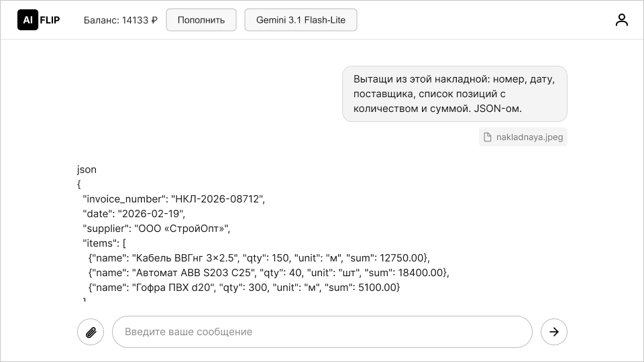644x362 pixels.
Task: Focus the Введите ваше сообщение input field
Action: coord(322,332)
